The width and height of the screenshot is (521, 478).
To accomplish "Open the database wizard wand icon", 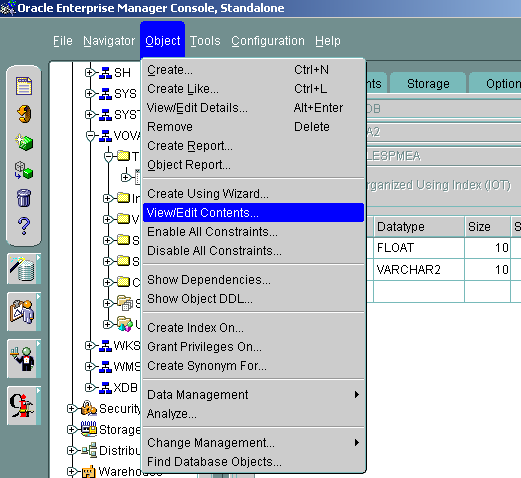I will pyautogui.click(x=24, y=269).
